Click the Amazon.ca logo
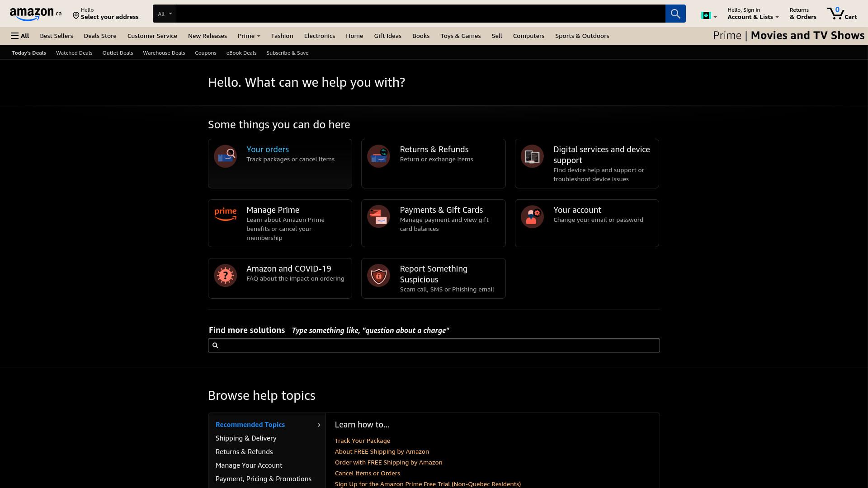Image resolution: width=868 pixels, height=488 pixels. (35, 14)
